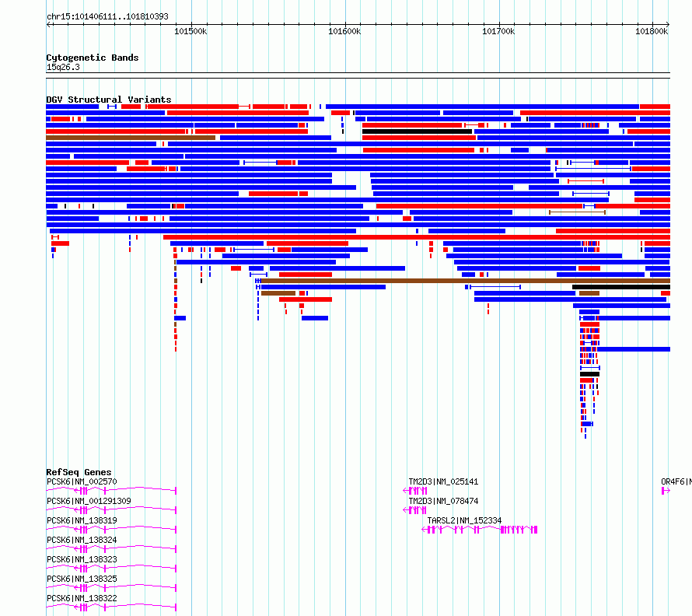Select the Cytogenetic Bands track title
Image resolution: width=692 pixels, height=616 pixels.
93,58
